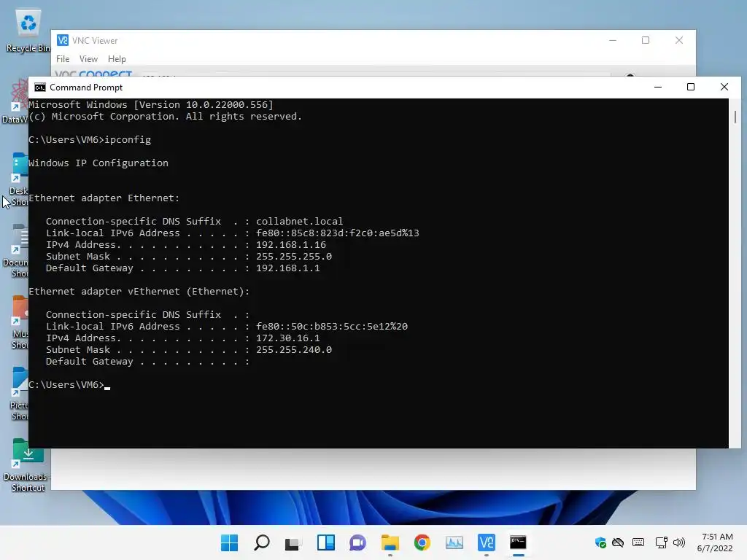This screenshot has width=747, height=560.
Task: Open volume speaker tray icon
Action: (x=679, y=542)
